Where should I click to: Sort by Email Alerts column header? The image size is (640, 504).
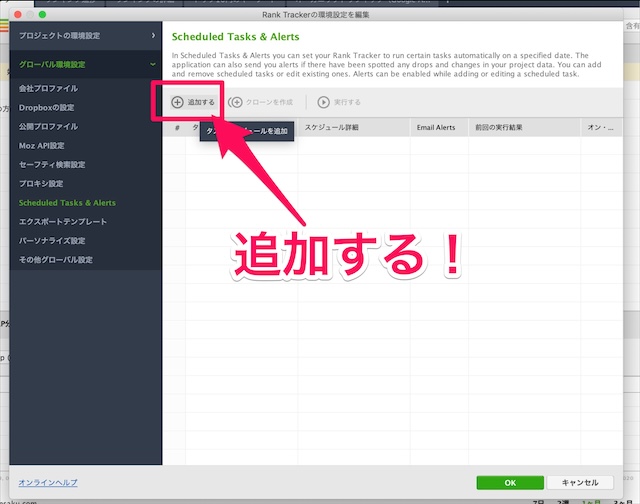439,127
